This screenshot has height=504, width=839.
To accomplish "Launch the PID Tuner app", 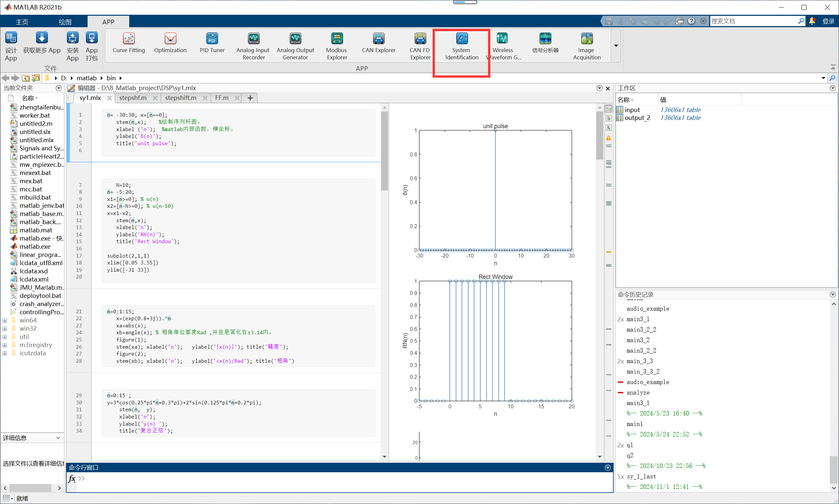I will tap(212, 44).
